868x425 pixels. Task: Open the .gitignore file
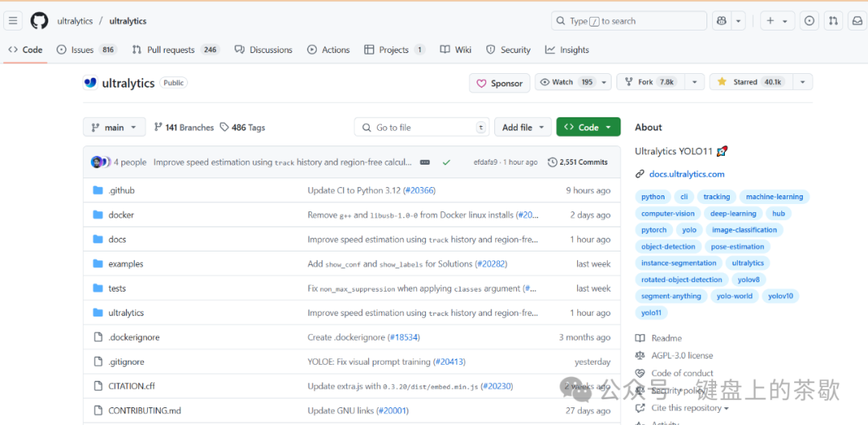[126, 362]
